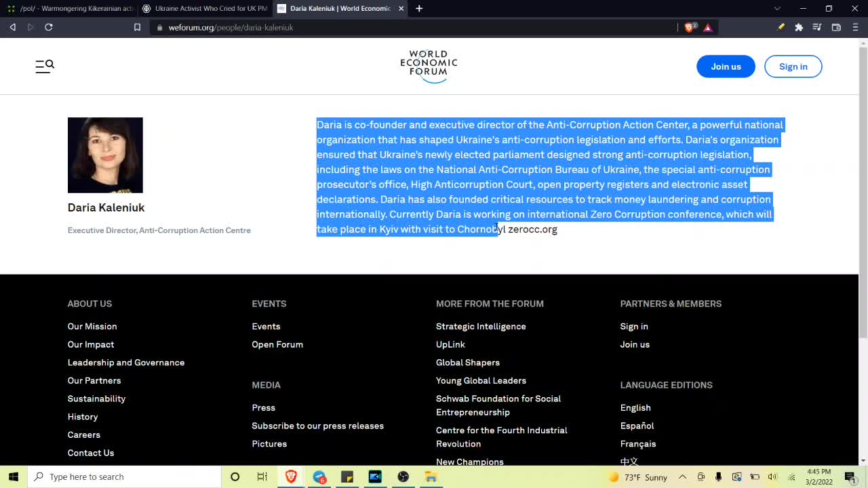
Task: Open Young Global Leaders link
Action: click(481, 381)
